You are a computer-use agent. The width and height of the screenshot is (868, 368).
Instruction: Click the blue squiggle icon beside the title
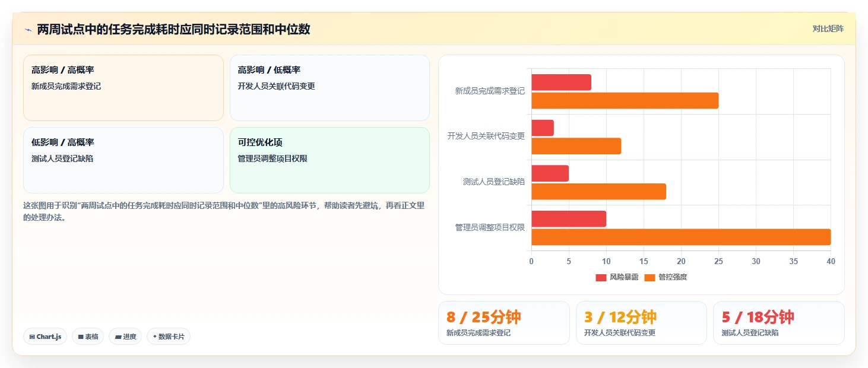click(28, 30)
